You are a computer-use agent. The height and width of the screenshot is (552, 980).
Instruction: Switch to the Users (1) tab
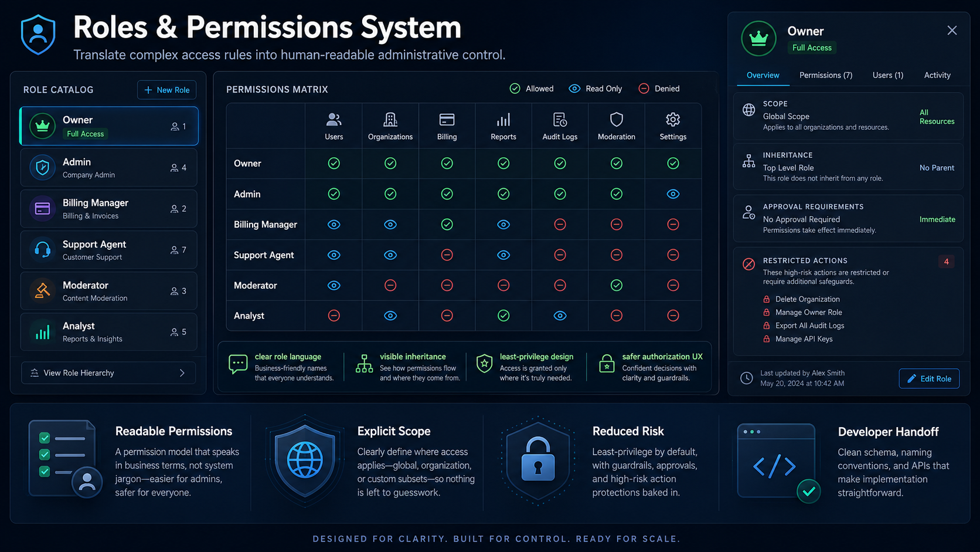(887, 75)
